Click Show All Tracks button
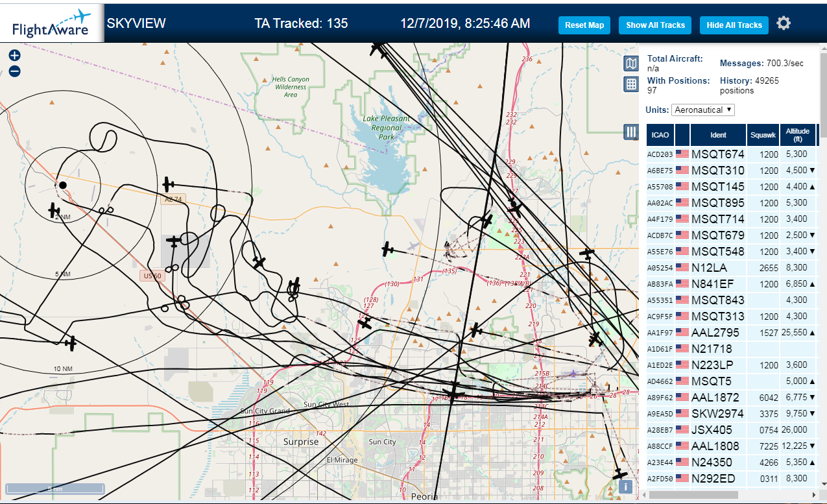Image resolution: width=827 pixels, height=504 pixels. click(x=655, y=25)
